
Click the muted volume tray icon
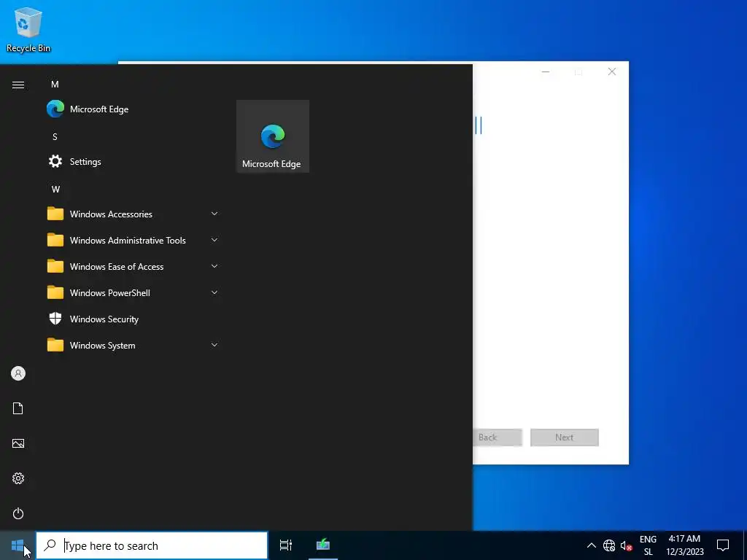tap(626, 545)
